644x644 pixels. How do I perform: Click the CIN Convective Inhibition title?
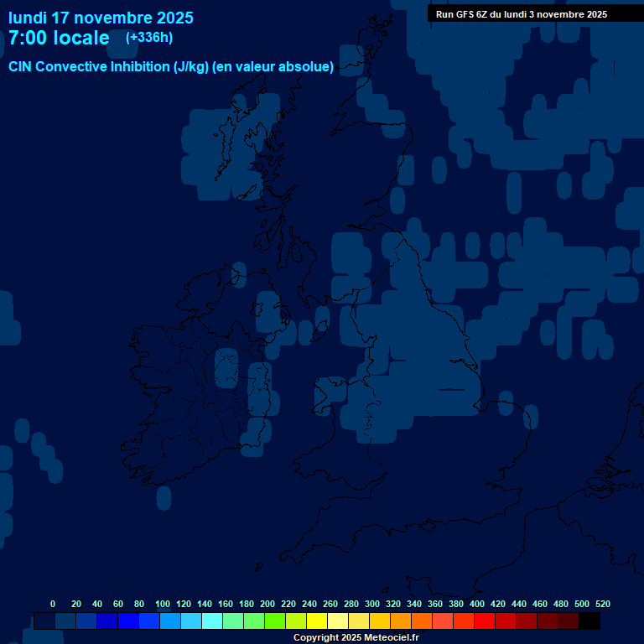pos(171,67)
